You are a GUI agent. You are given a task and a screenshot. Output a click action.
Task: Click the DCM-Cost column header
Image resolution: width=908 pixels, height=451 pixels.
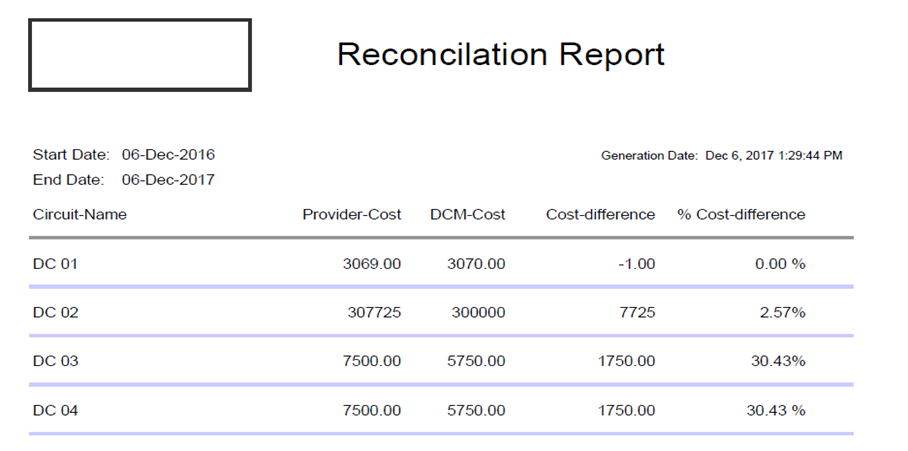(468, 214)
